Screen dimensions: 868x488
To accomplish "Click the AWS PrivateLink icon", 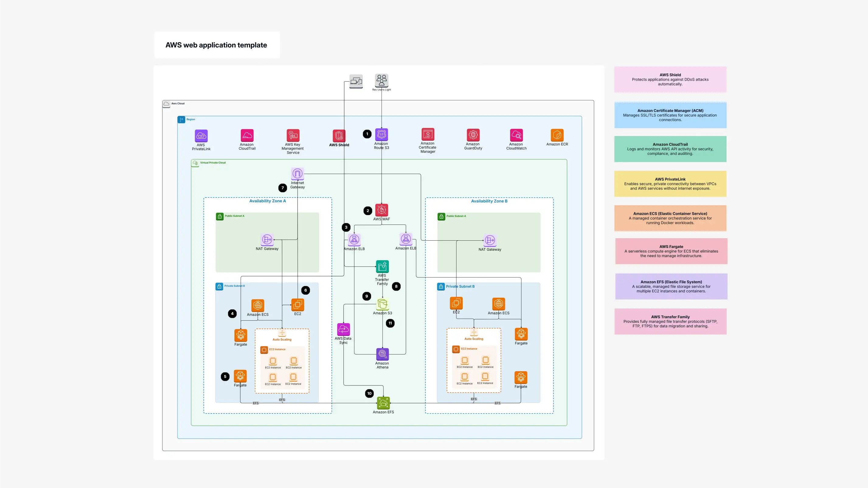I will 201,136.
